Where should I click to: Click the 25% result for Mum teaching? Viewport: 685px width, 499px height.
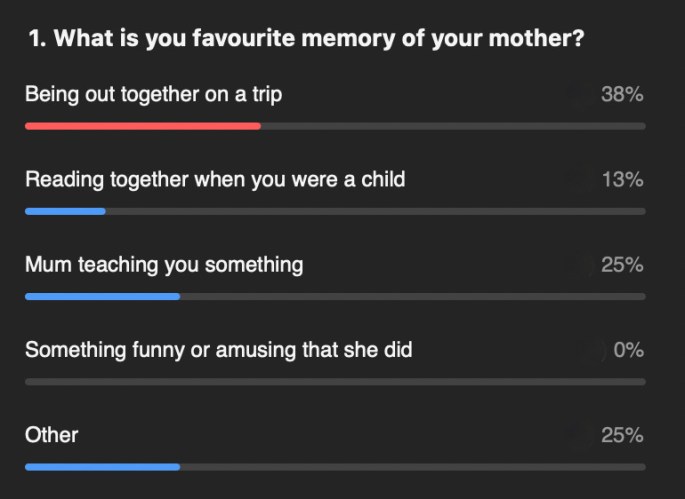click(x=621, y=265)
